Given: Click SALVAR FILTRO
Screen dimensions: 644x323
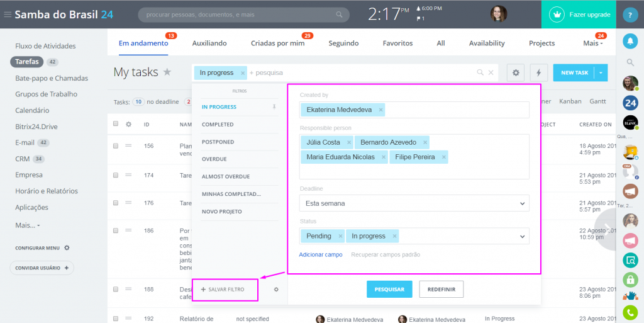Looking at the screenshot, I should (x=222, y=289).
